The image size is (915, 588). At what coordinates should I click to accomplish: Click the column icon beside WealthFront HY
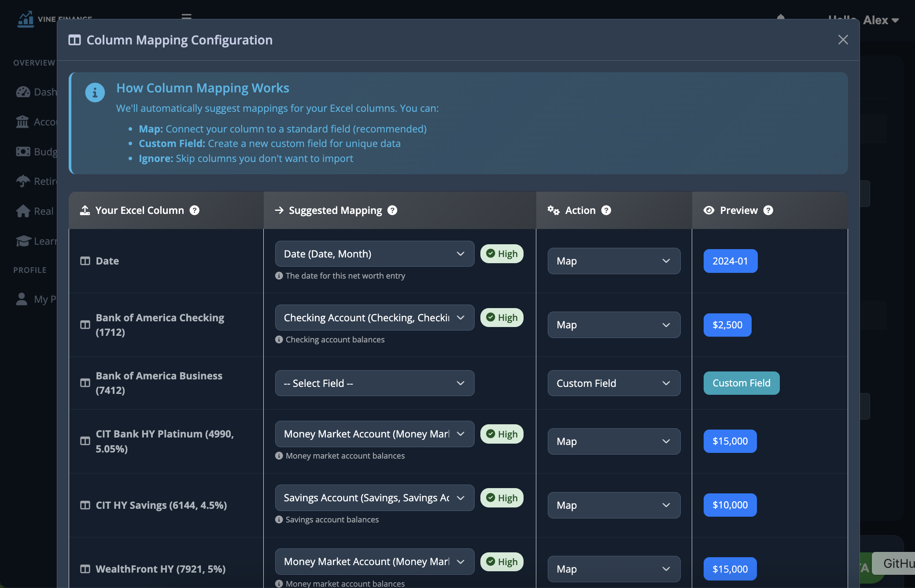(x=85, y=569)
